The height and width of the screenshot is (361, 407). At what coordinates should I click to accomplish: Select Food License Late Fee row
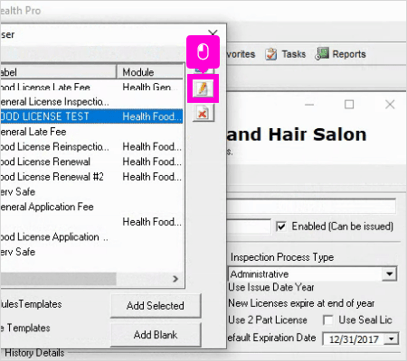pos(92,87)
